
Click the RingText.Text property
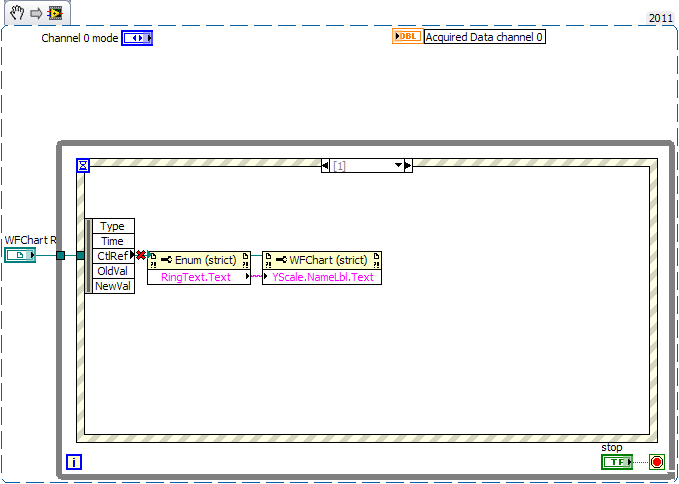(196, 277)
